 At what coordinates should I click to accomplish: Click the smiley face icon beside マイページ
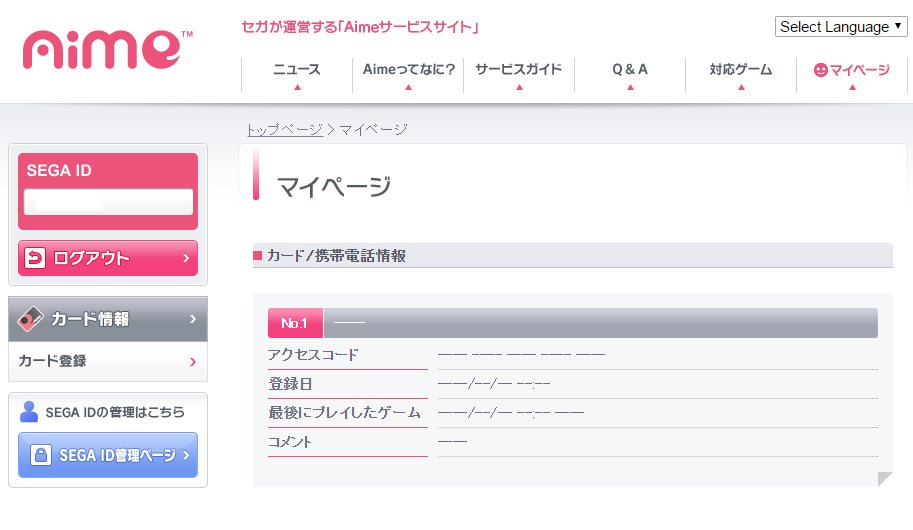pyautogui.click(x=820, y=70)
